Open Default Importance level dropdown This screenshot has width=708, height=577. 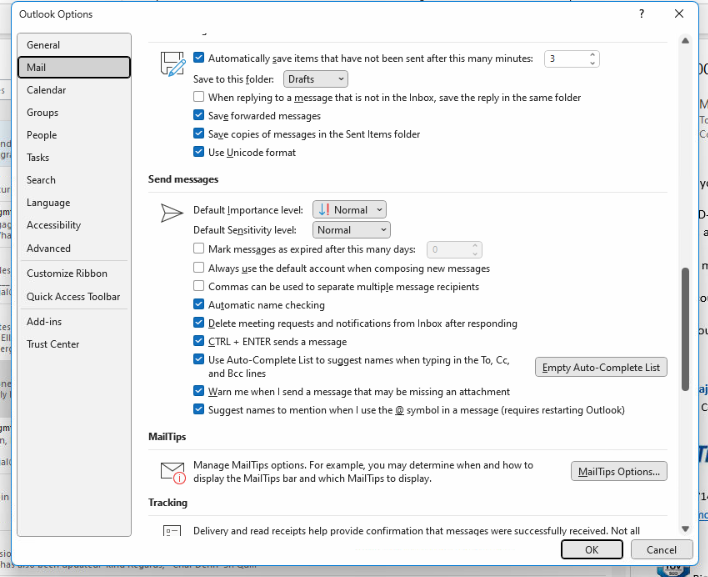coord(349,209)
